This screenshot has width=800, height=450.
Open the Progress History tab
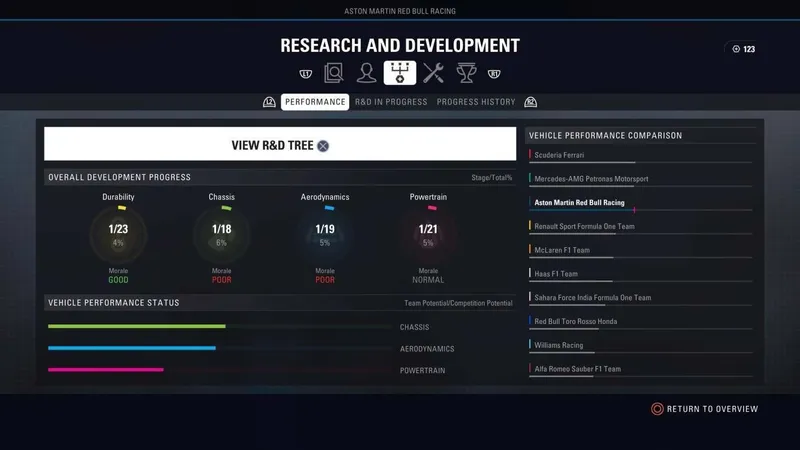476,102
